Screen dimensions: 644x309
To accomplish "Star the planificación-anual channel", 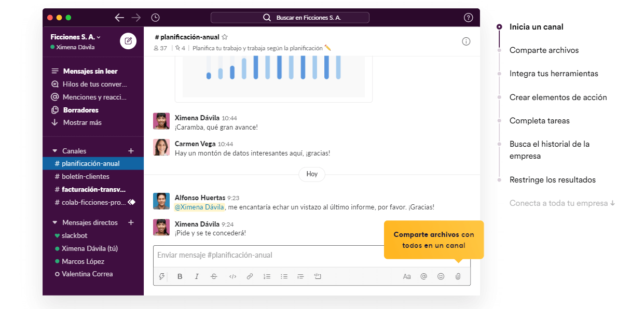I will tap(224, 37).
